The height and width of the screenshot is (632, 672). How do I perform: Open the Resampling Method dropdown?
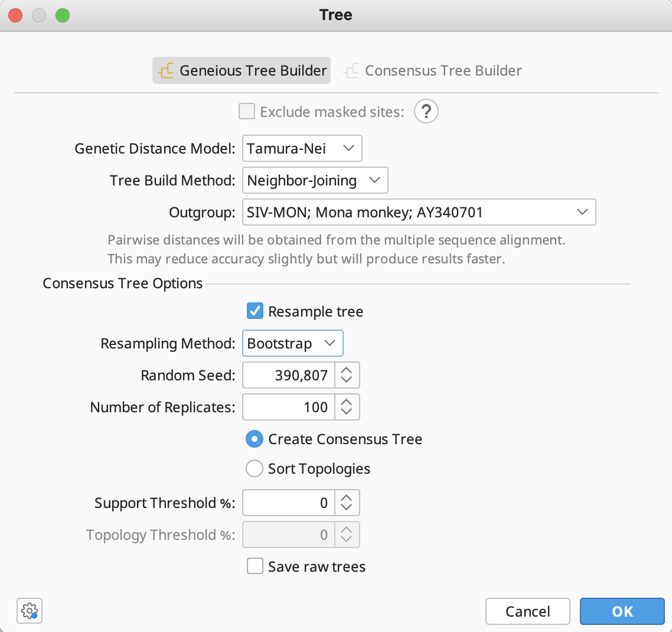[x=292, y=343]
